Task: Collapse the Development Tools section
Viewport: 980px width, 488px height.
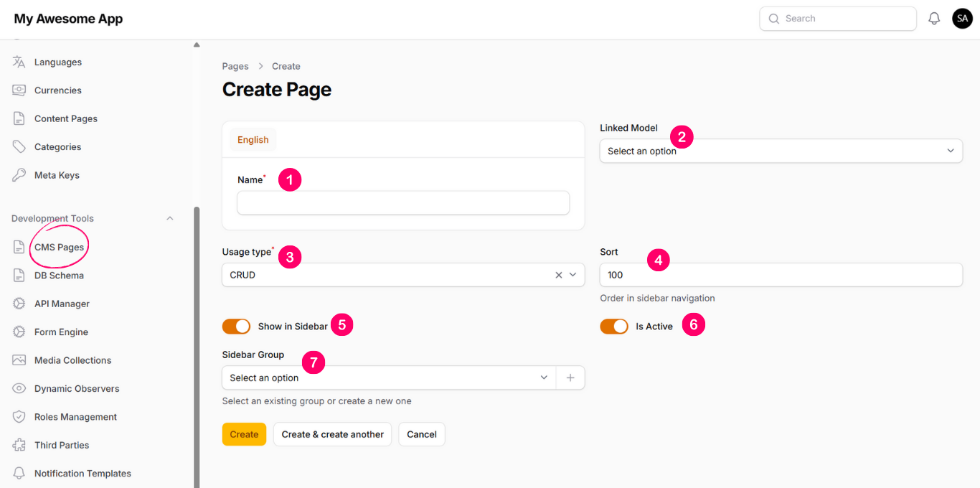Action: pyautogui.click(x=170, y=218)
